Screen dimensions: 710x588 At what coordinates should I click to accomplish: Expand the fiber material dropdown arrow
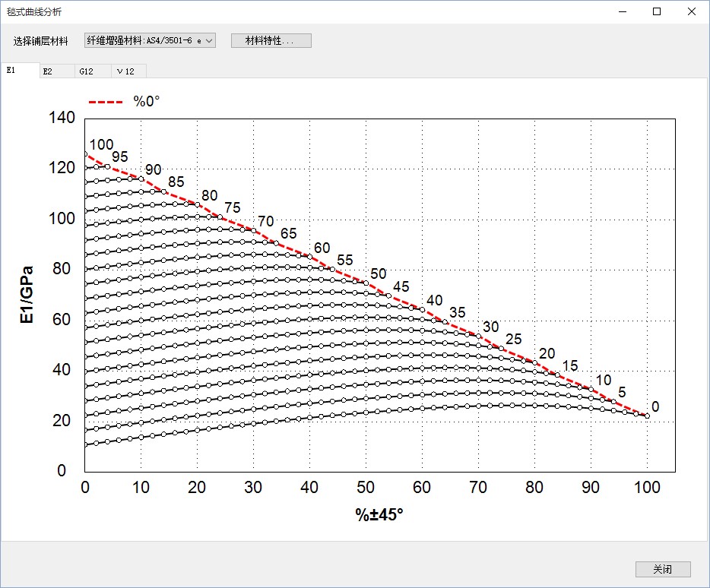click(x=209, y=41)
